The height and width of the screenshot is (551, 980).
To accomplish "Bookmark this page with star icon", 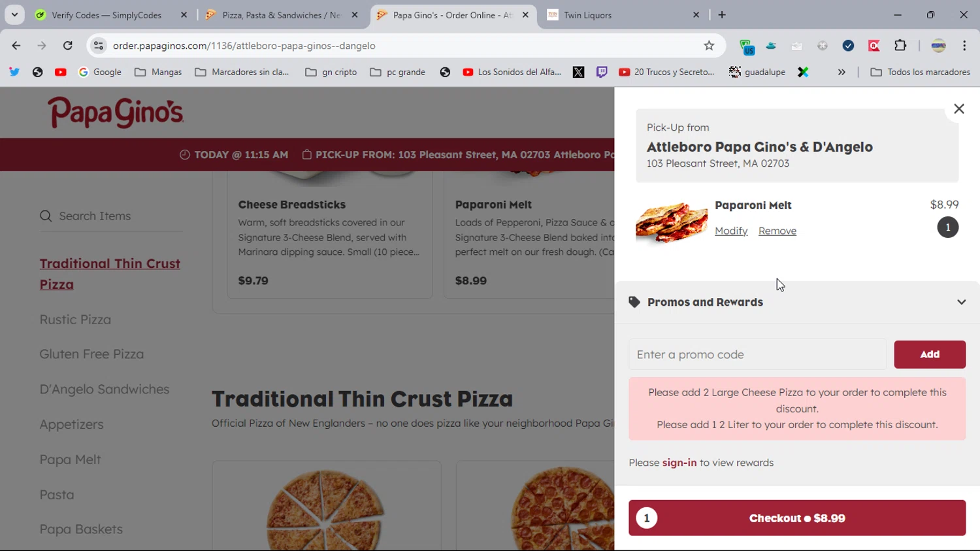I will 709,46.
